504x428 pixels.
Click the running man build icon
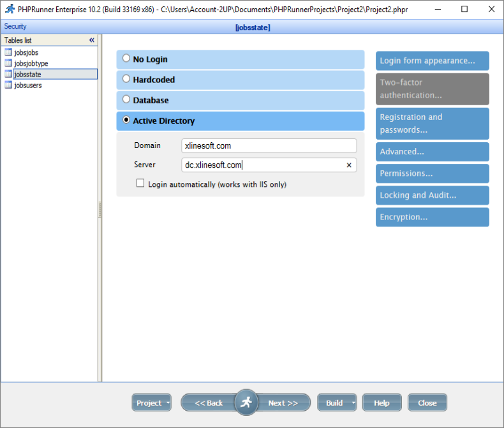point(246,402)
